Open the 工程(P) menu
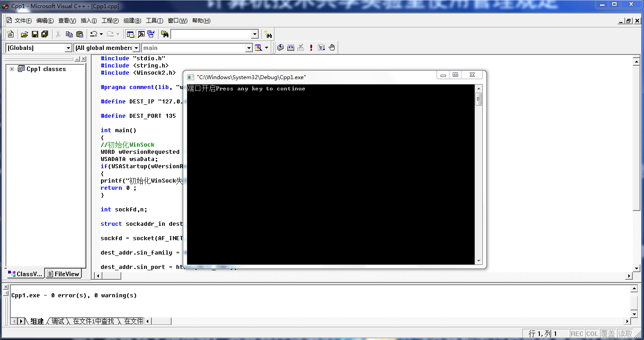The image size is (644, 340). (110, 21)
